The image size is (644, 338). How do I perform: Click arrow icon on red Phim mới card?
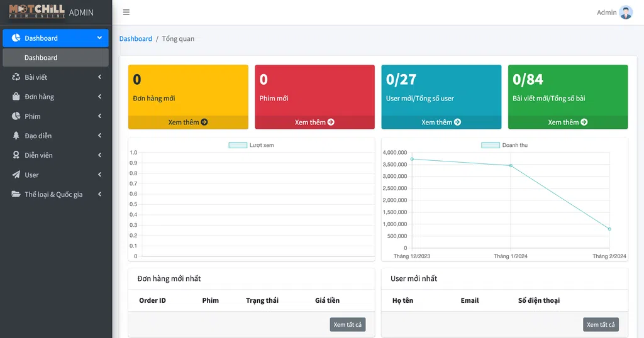coord(331,123)
